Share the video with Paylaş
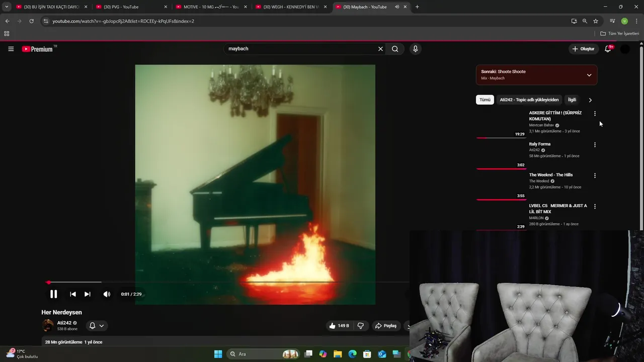644x362 pixels. (x=386, y=326)
